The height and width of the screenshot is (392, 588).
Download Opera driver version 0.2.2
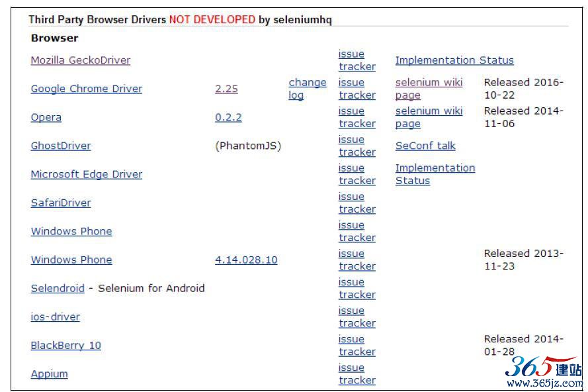click(228, 117)
